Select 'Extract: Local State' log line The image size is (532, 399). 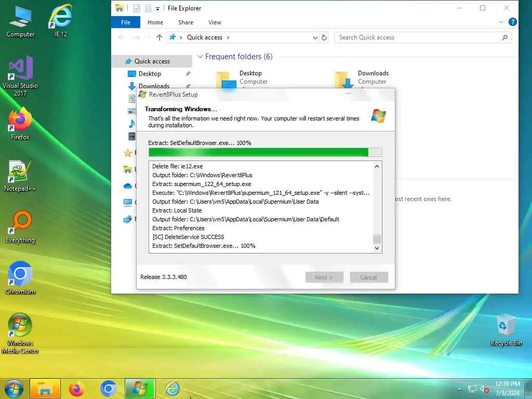pyautogui.click(x=177, y=210)
